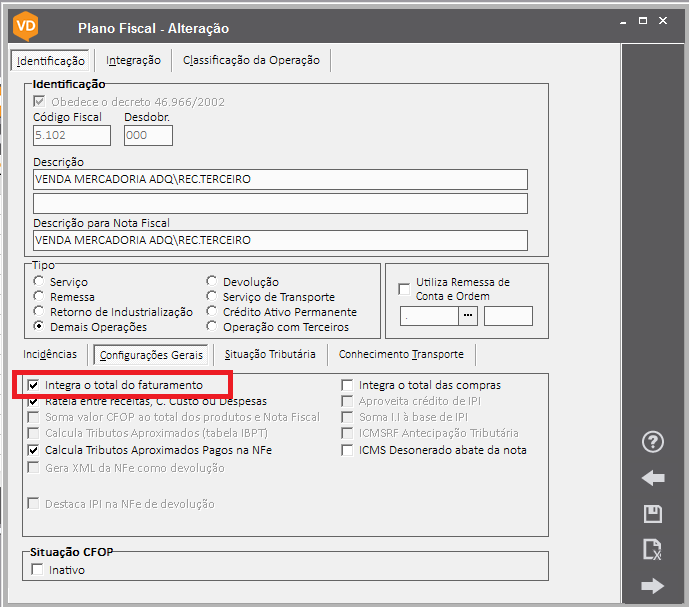689x607 pixels.
Task: Minimize the Plano Fiscal window
Action: point(623,22)
